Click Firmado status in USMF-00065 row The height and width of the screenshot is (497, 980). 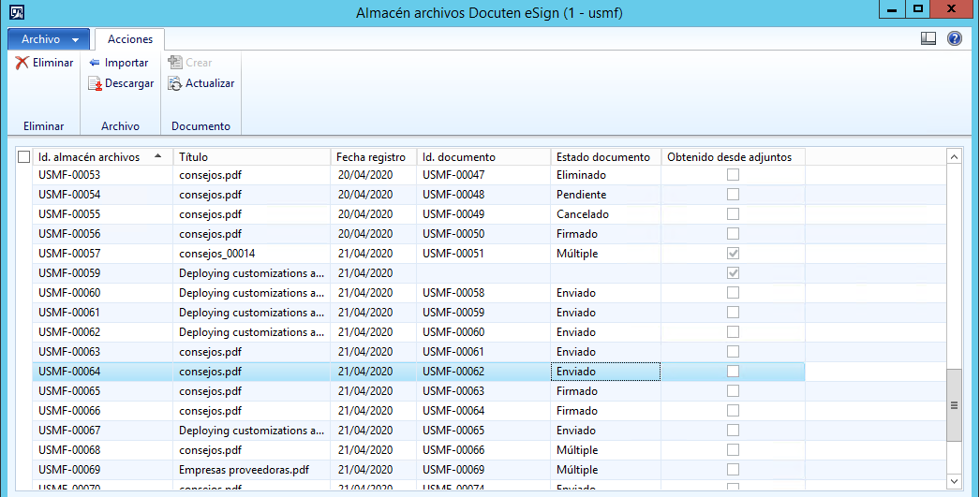click(605, 391)
